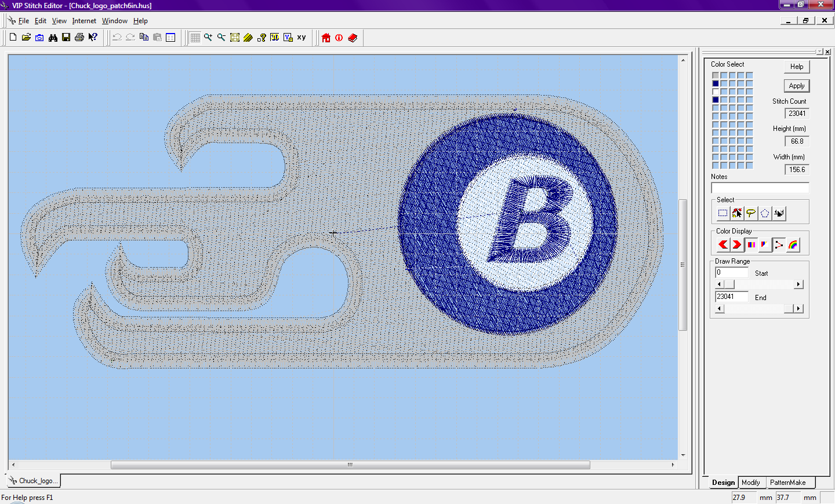The width and height of the screenshot is (835, 504).
Task: Pick the first navy blue color swatch
Action: tap(716, 83)
